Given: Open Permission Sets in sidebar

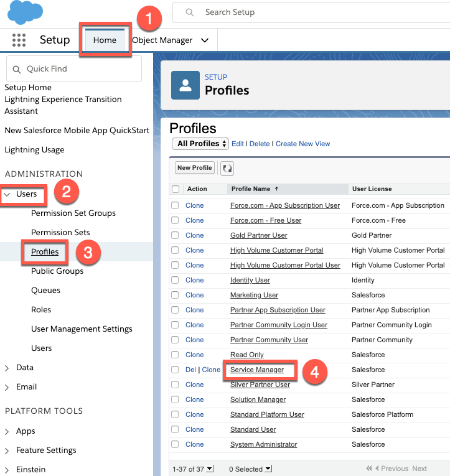Looking at the screenshot, I should [x=60, y=232].
